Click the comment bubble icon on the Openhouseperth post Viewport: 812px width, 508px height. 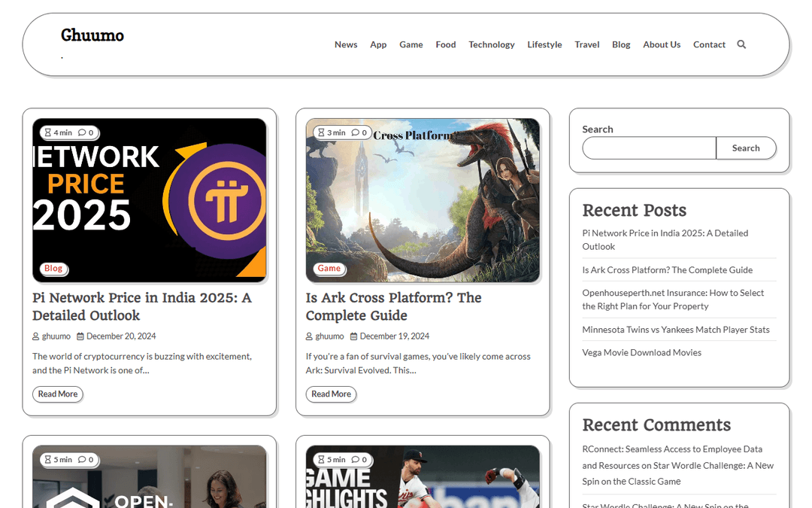(x=82, y=460)
